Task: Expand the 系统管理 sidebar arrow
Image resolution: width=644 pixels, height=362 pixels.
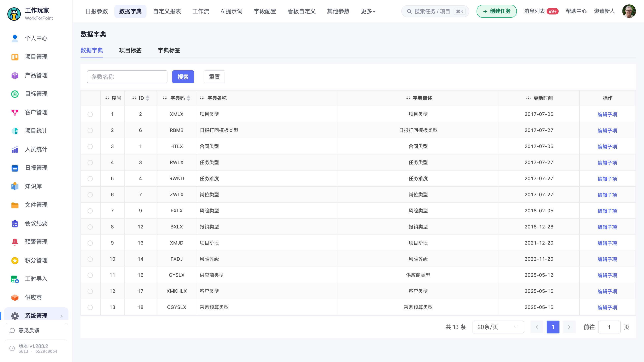Action: [x=62, y=316]
